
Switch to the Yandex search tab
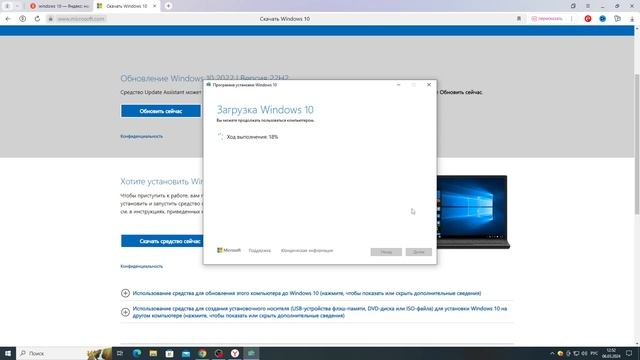coord(60,6)
